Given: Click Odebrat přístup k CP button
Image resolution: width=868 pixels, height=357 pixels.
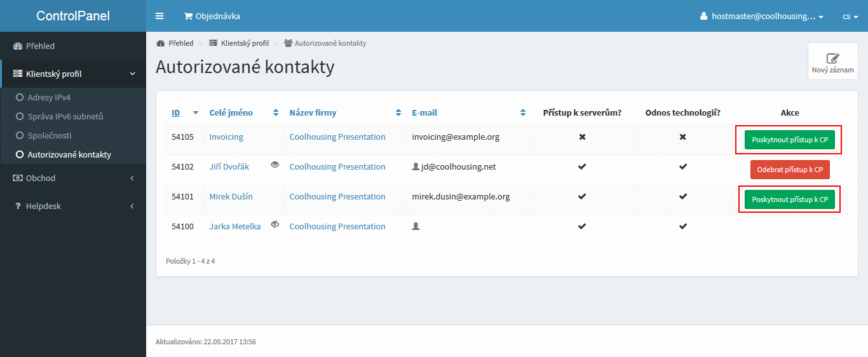Looking at the screenshot, I should point(790,170).
